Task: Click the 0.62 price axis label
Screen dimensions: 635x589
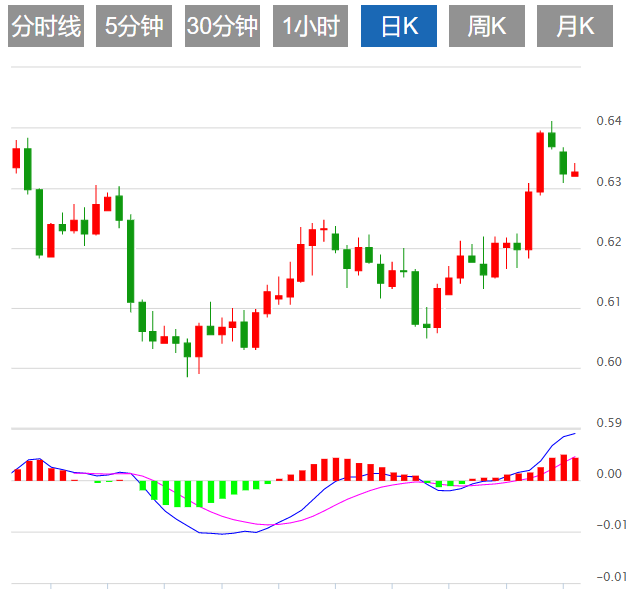Action: [x=609, y=242]
